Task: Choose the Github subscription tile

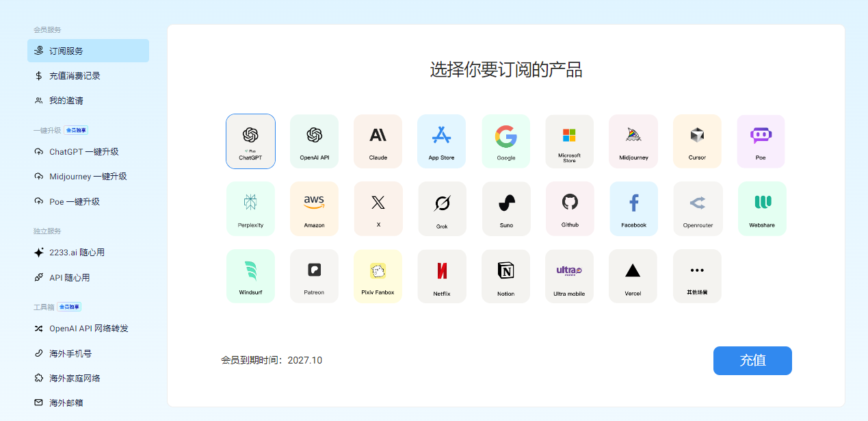Action: 569,208
